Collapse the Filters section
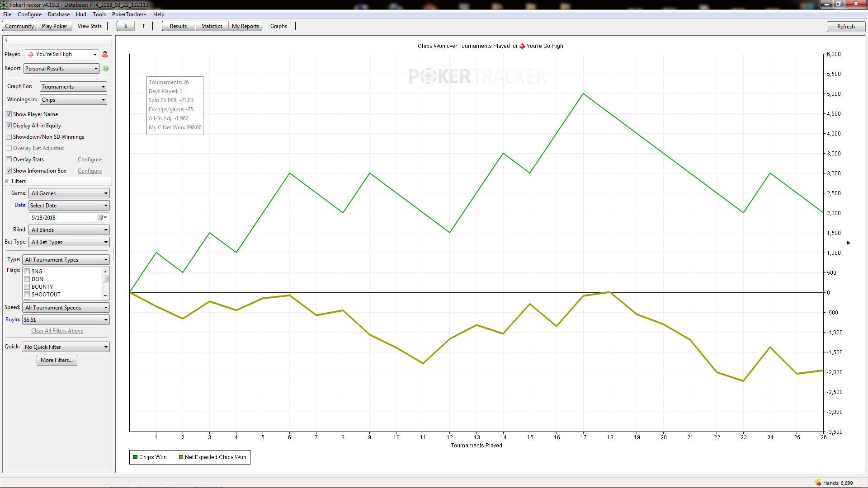The image size is (868, 488). (x=7, y=181)
